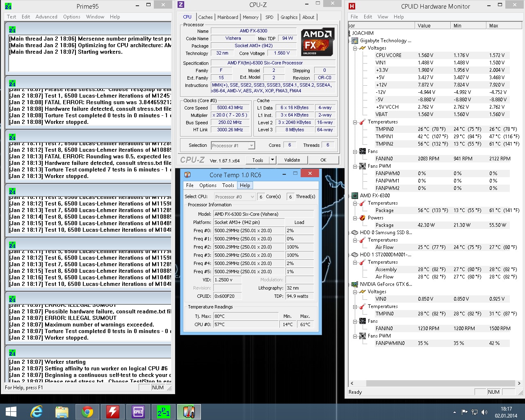This screenshot has height=420, width=525.
Task: Click the CPU-Z title bar icon
Action: (x=181, y=5)
